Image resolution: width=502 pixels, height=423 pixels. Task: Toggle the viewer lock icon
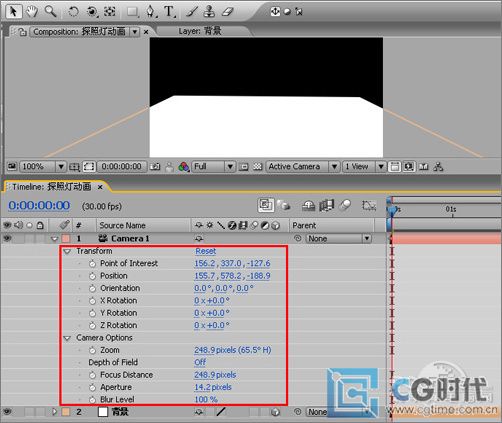22,32
